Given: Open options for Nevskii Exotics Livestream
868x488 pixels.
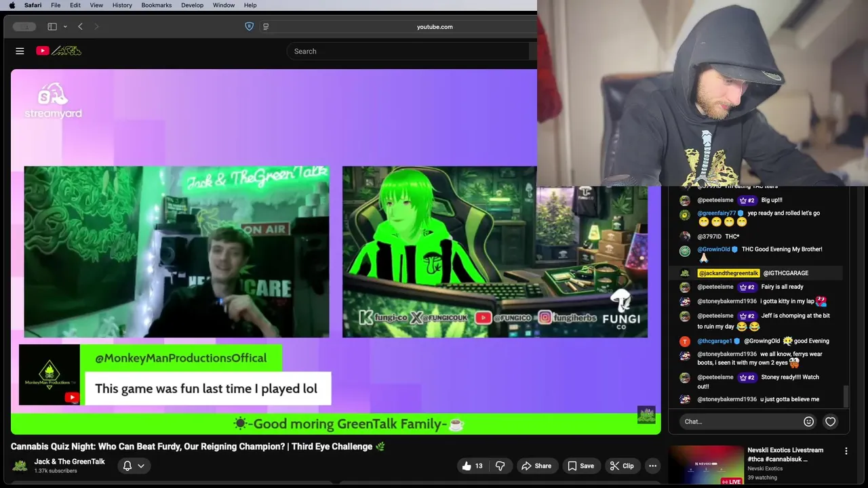Looking at the screenshot, I should point(846,451).
